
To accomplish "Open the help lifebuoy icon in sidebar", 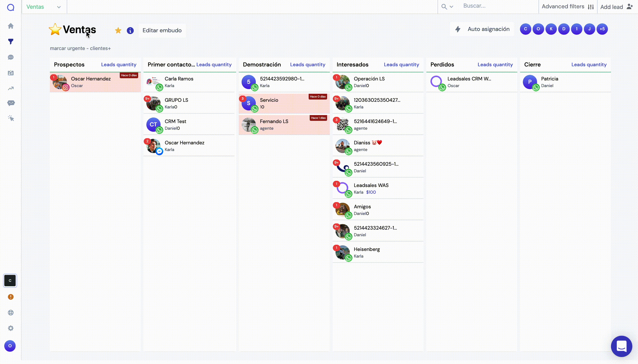I will 10,312.
